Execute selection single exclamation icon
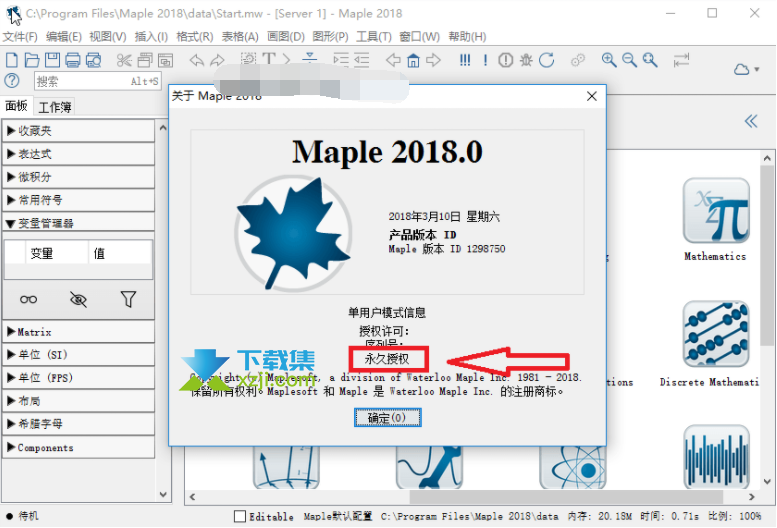 pos(485,60)
